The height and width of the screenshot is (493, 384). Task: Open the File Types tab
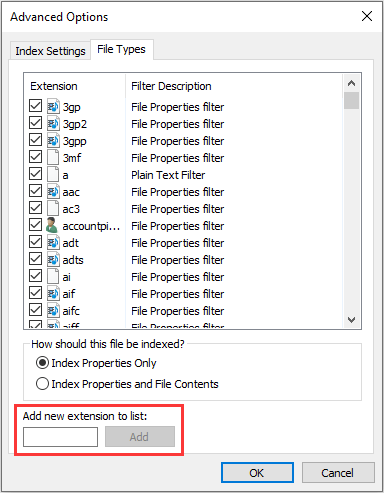pyautogui.click(x=121, y=49)
